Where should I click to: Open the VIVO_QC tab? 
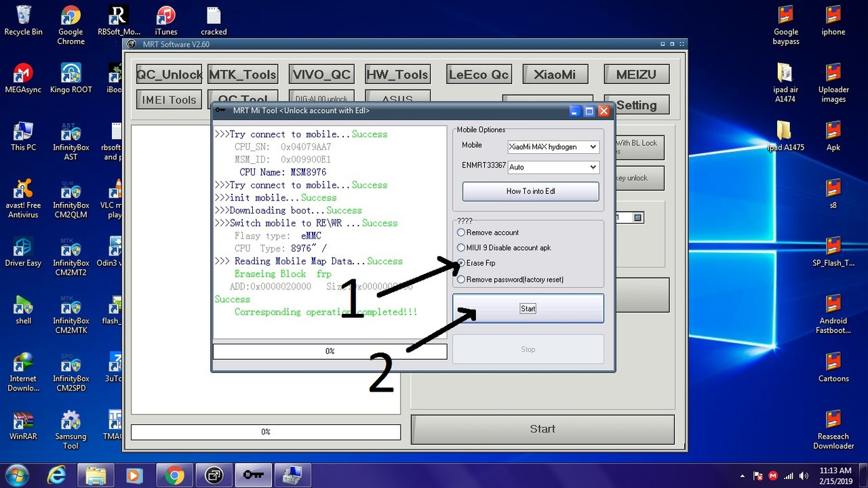[321, 75]
